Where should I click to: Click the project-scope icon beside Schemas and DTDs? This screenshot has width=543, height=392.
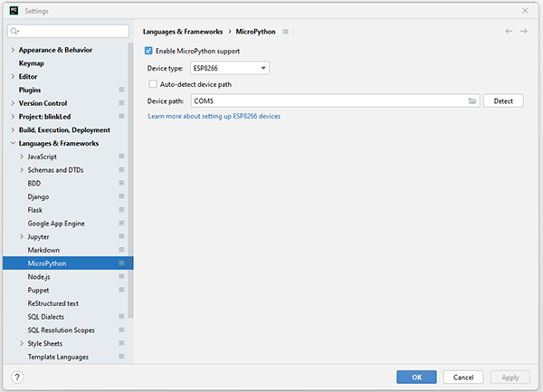(121, 169)
